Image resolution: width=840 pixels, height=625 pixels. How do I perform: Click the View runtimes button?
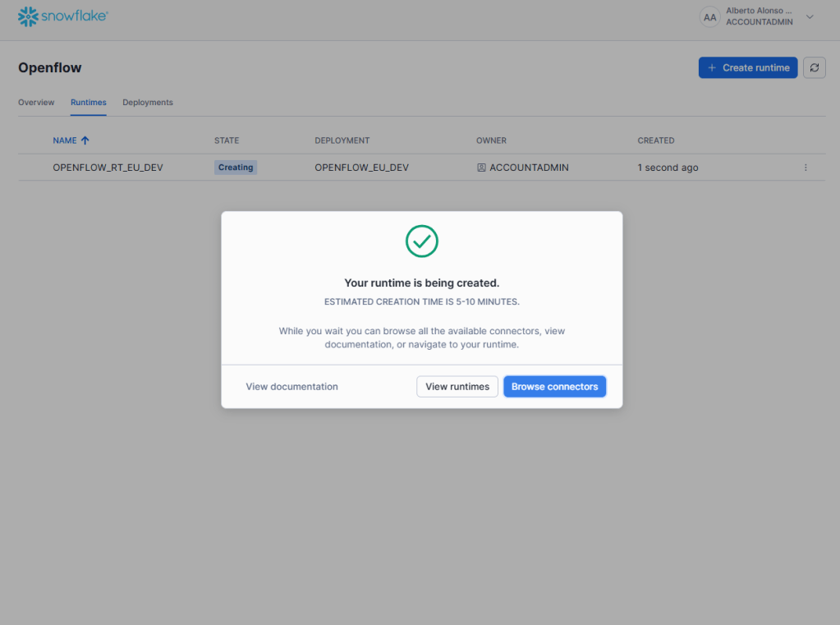[457, 387]
